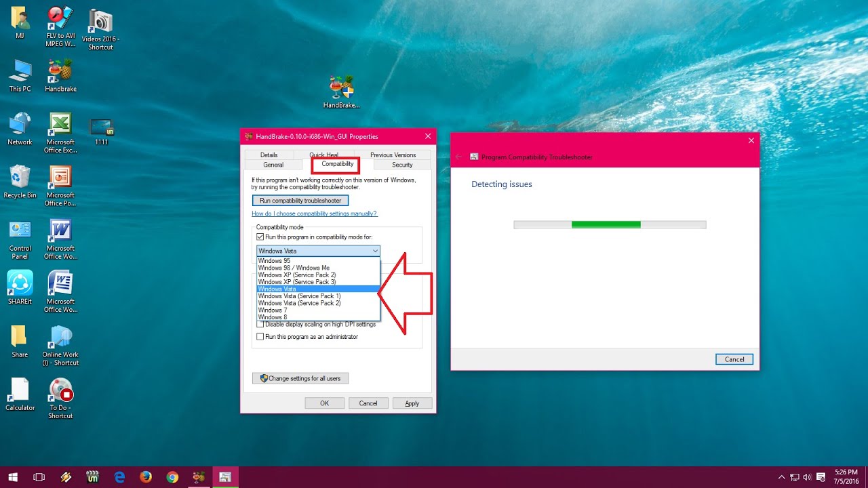Select the Microsoft Office Excel shortcut
The height and width of the screenshot is (488, 868).
(x=60, y=133)
